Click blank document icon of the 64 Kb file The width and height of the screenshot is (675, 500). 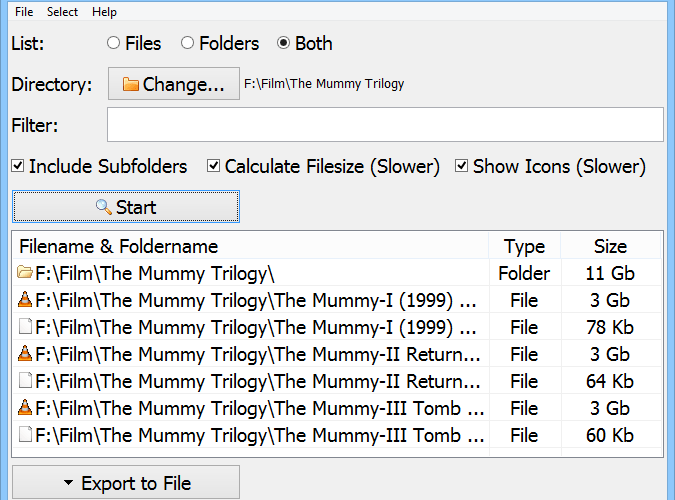(x=25, y=380)
